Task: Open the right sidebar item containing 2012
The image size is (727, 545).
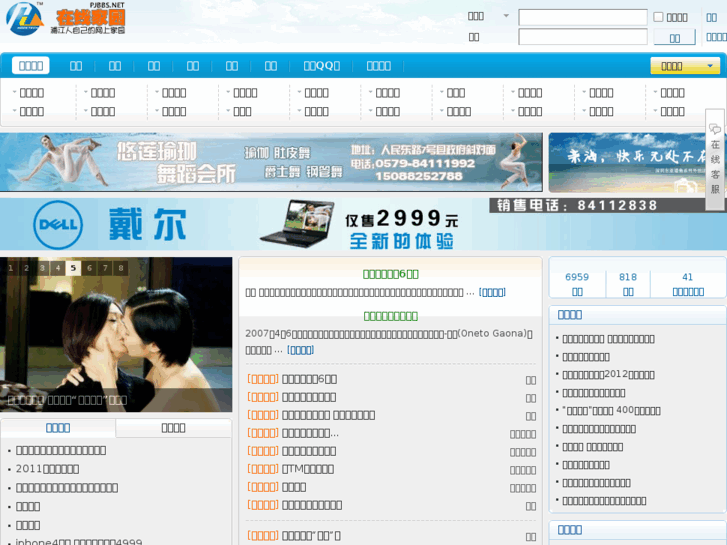Action: pyautogui.click(x=608, y=375)
